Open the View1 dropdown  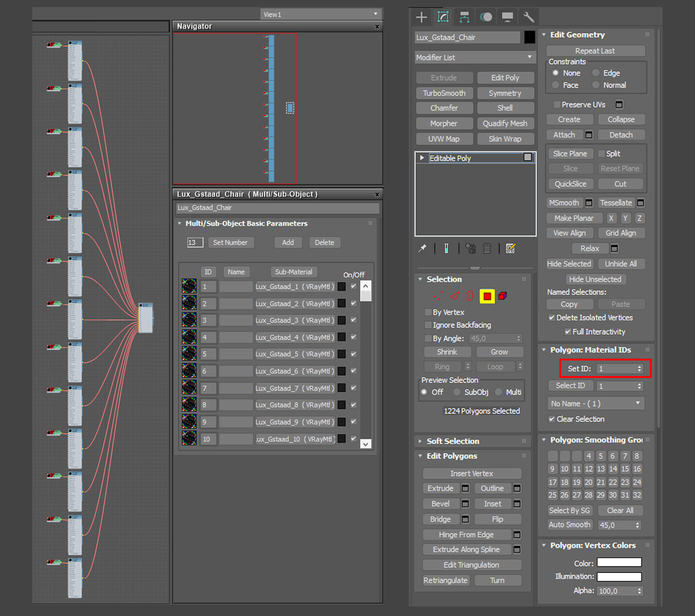tap(321, 14)
